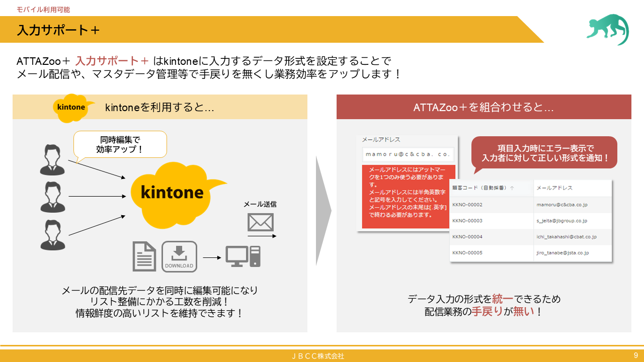The image size is (644, 362).
Task: Click the envelope icon under メール送信
Action: pos(261,221)
